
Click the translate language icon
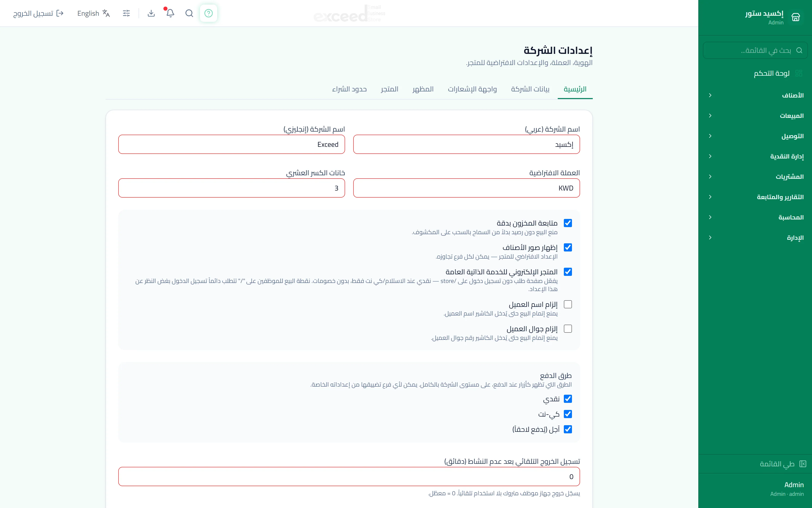tap(106, 13)
